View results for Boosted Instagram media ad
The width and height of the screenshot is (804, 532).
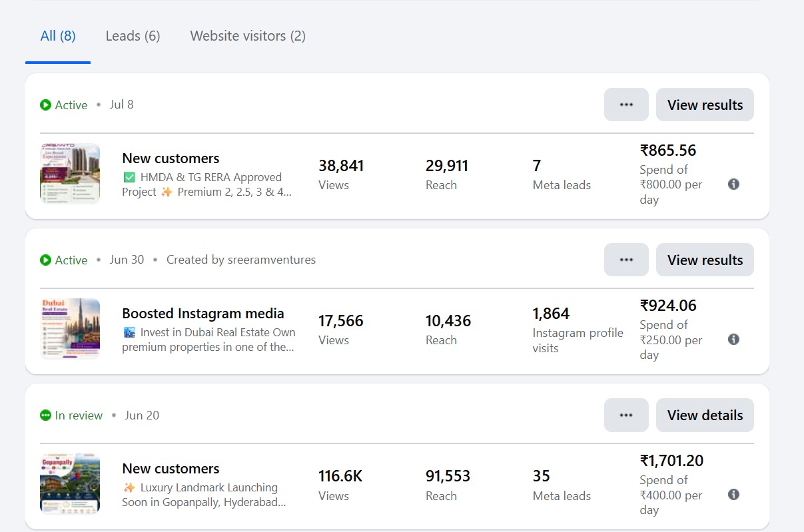point(705,260)
